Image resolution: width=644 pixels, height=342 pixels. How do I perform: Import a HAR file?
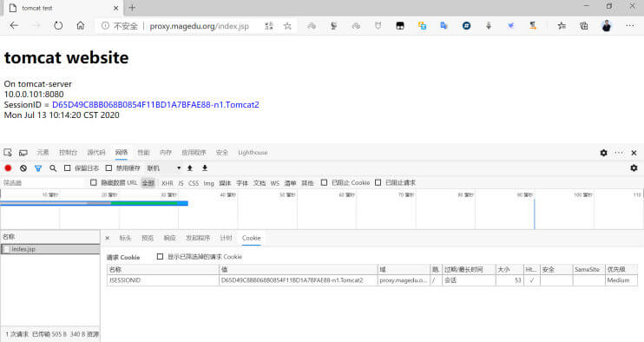[190, 168]
